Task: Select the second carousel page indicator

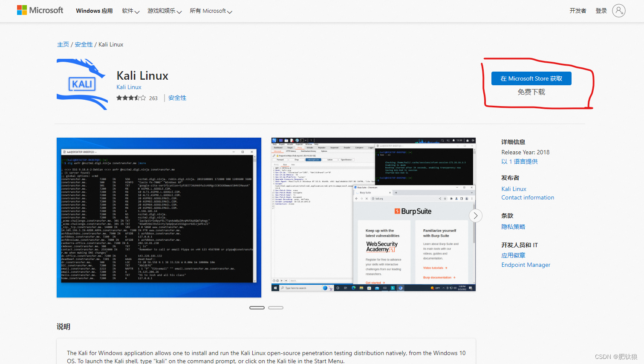Action: [x=276, y=308]
